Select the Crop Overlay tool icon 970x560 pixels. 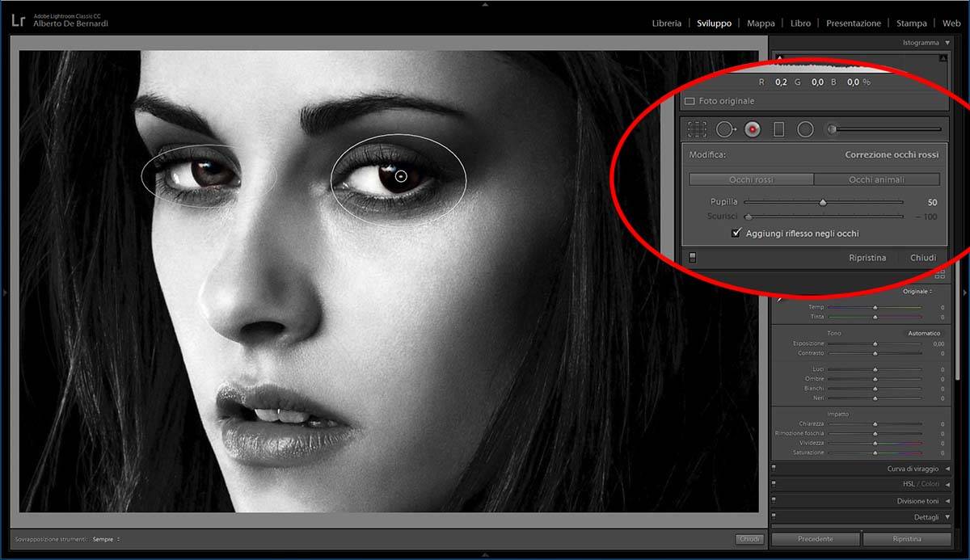(x=697, y=129)
